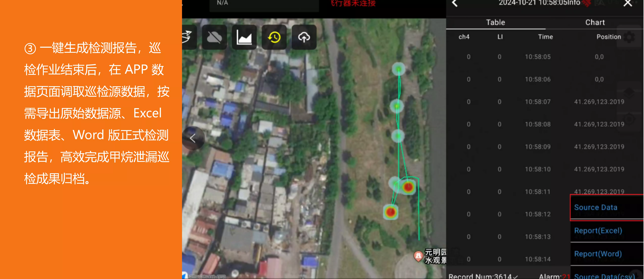Select the 10:58:12 table row time
644x279 pixels.
[x=538, y=215]
